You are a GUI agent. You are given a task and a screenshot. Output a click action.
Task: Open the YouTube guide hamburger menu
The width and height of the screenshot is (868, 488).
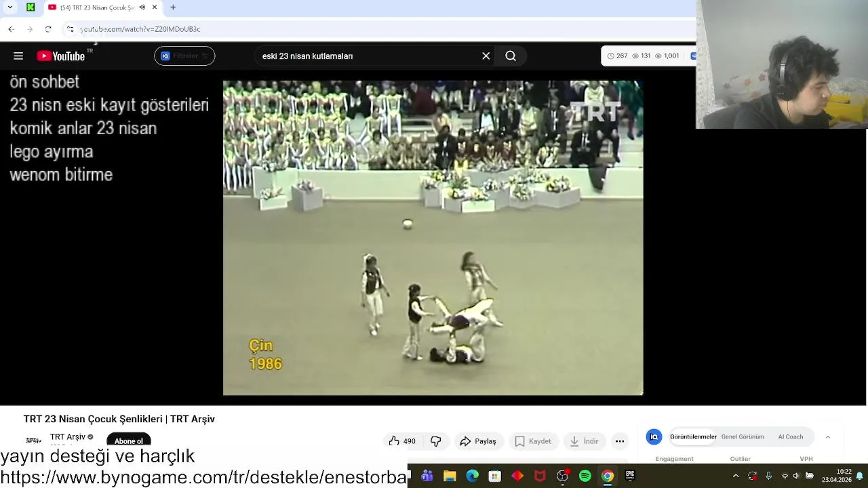tap(18, 56)
